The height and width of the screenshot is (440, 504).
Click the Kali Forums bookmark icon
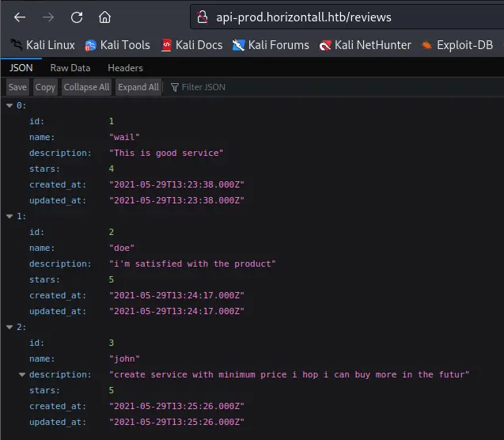coord(238,45)
